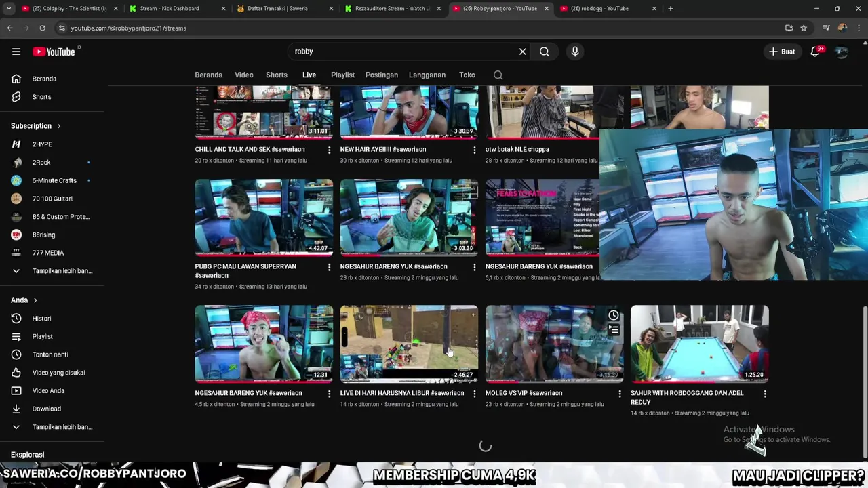Viewport: 868px width, 488px height.
Task: Expand Subscription section chevron
Action: click(59, 126)
